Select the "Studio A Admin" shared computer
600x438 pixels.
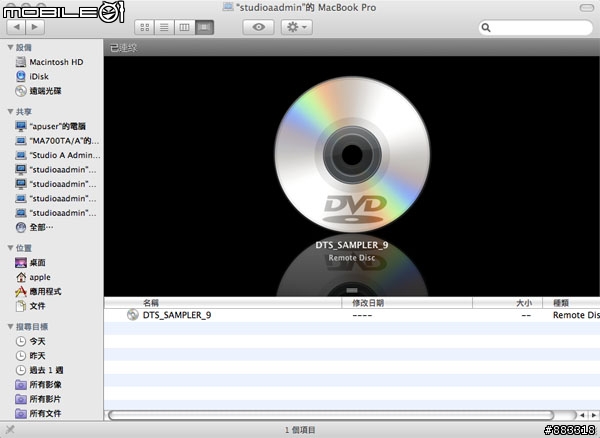(x=57, y=155)
